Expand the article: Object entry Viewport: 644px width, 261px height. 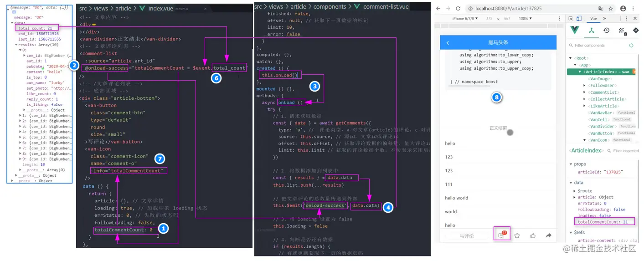575,197
